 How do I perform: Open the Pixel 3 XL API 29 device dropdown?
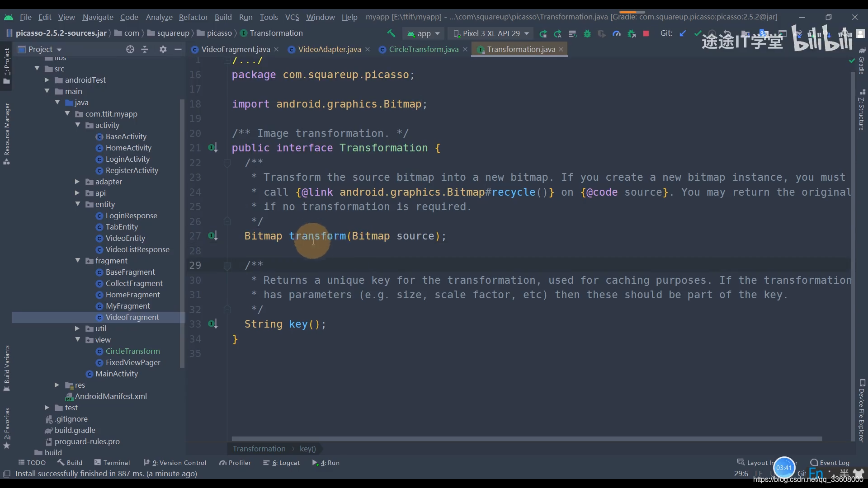[491, 33]
